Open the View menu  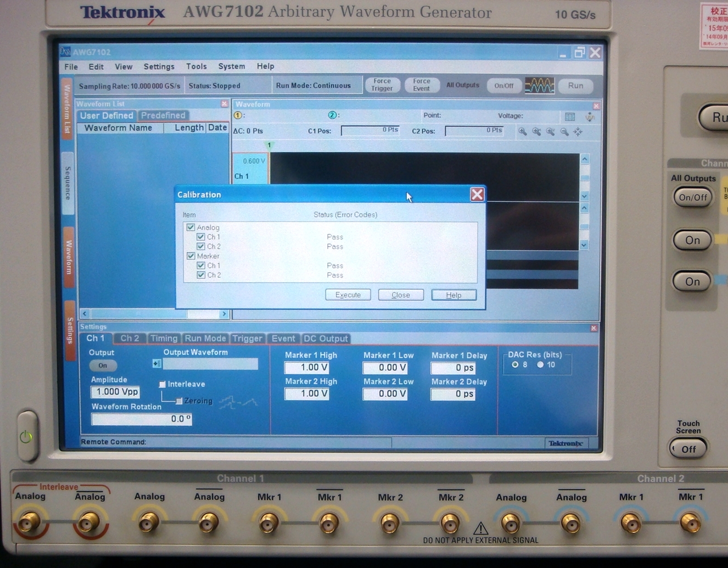pyautogui.click(x=124, y=67)
